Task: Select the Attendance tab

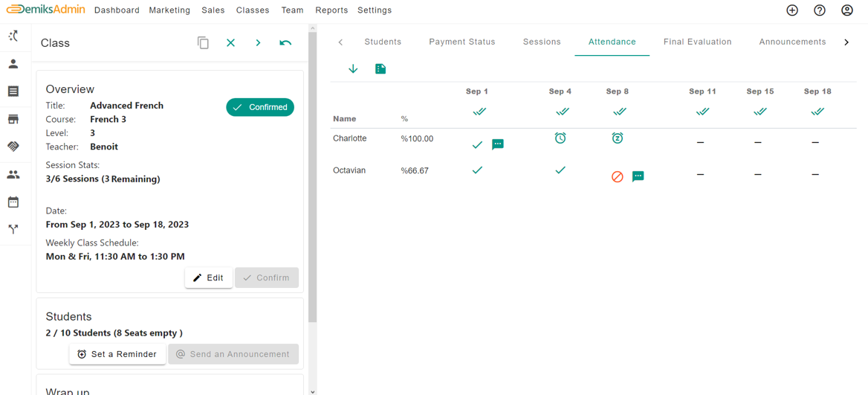Action: click(x=612, y=42)
